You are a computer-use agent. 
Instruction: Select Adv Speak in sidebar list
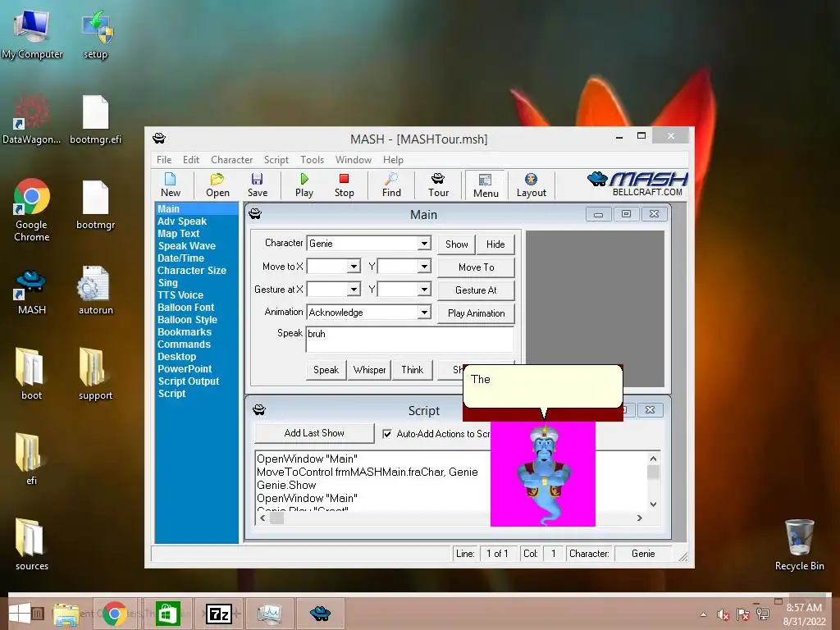[181, 221]
